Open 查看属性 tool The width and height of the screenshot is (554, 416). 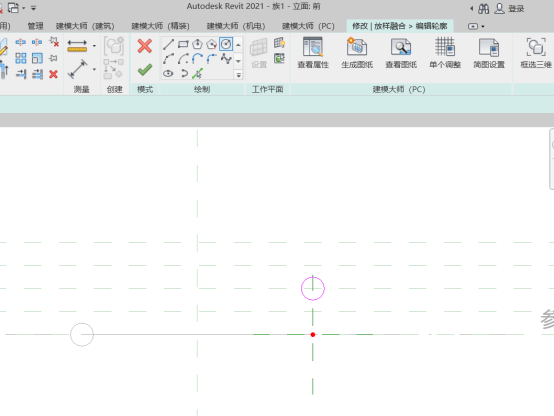313,53
